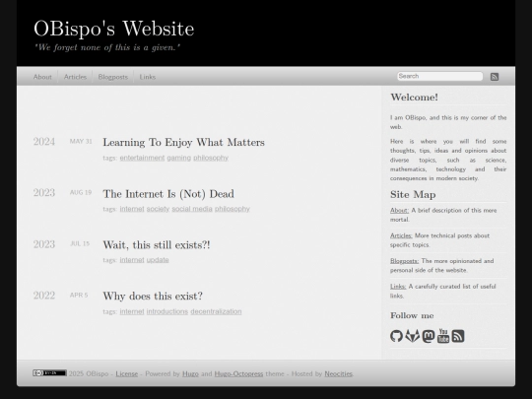Click the AUG 19 post date

pyautogui.click(x=81, y=192)
